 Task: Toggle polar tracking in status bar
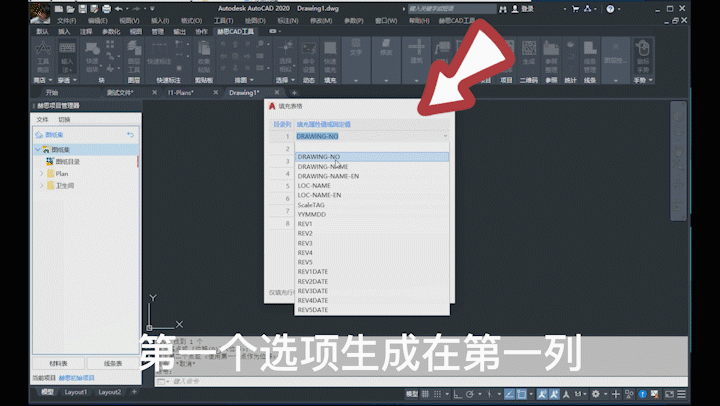[470, 394]
